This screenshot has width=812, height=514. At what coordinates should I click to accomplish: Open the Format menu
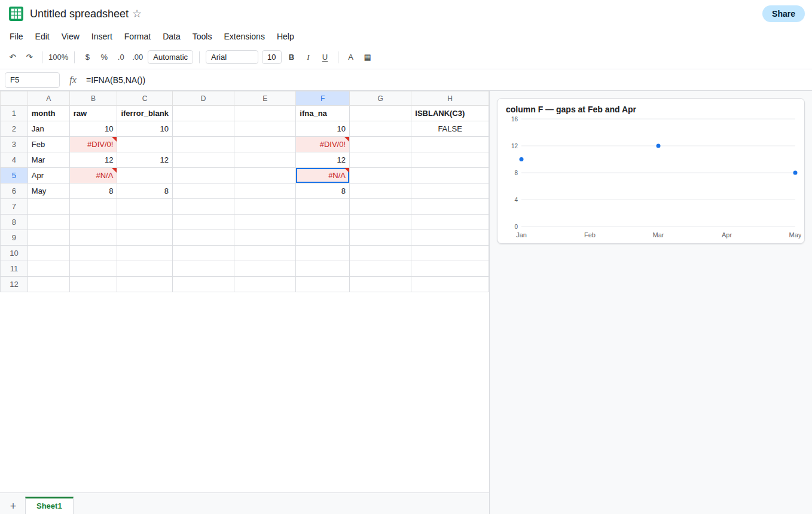(138, 36)
